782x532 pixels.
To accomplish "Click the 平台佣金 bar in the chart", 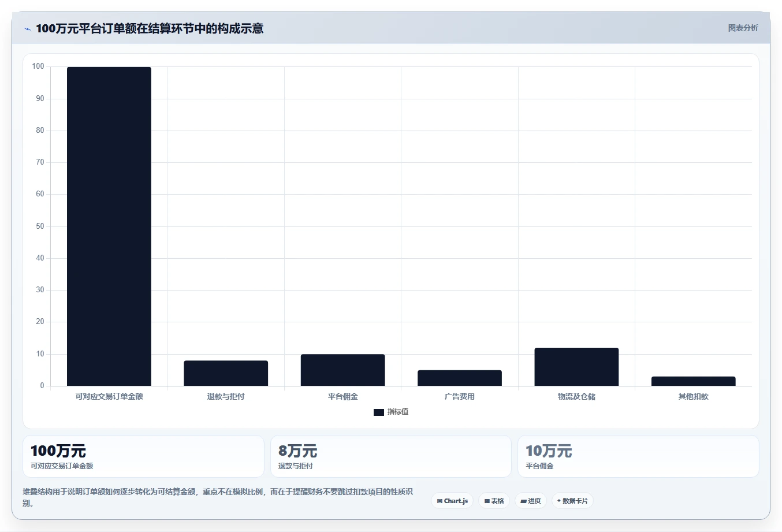I will coord(342,370).
